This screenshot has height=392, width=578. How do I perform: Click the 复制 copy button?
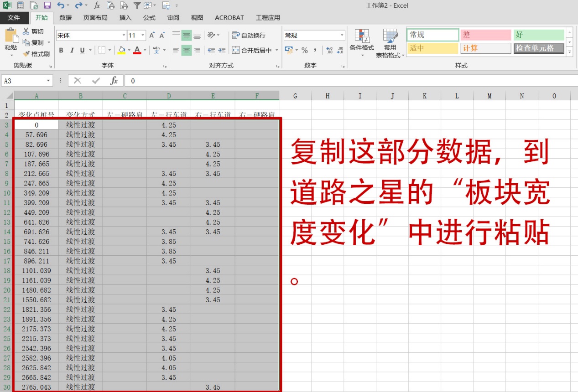33,43
